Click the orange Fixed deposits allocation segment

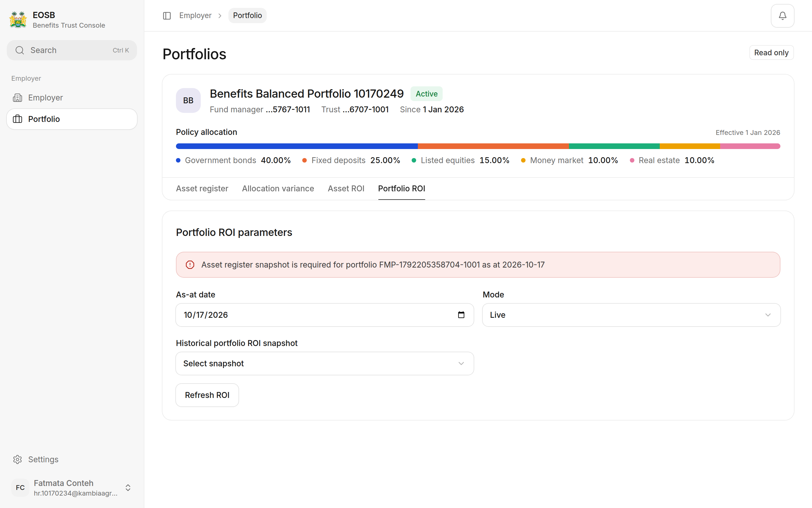tap(493, 146)
